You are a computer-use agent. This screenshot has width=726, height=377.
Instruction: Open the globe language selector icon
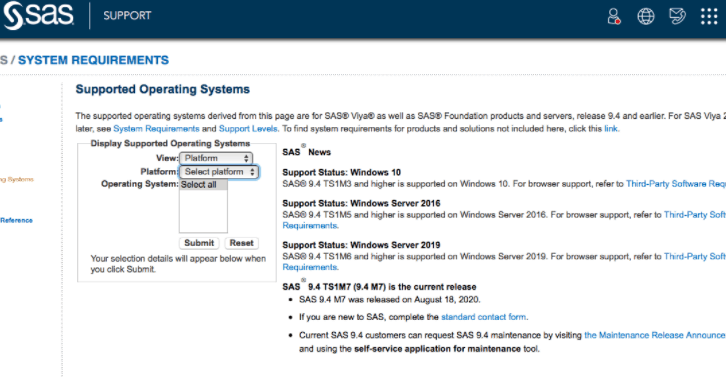[x=645, y=16]
